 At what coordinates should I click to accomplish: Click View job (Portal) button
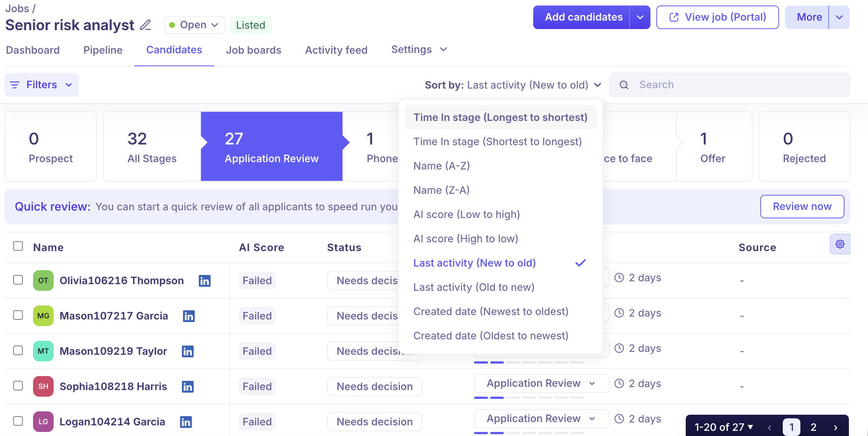point(717,17)
